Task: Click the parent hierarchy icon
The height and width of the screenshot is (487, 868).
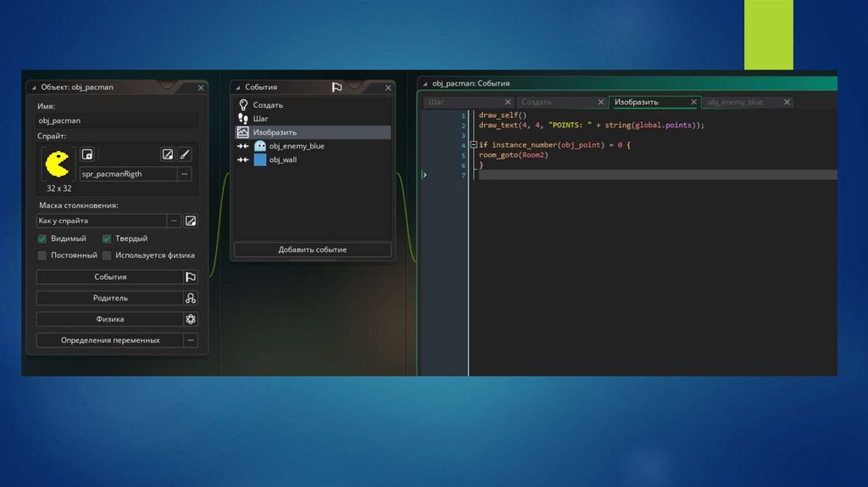Action: (x=191, y=298)
